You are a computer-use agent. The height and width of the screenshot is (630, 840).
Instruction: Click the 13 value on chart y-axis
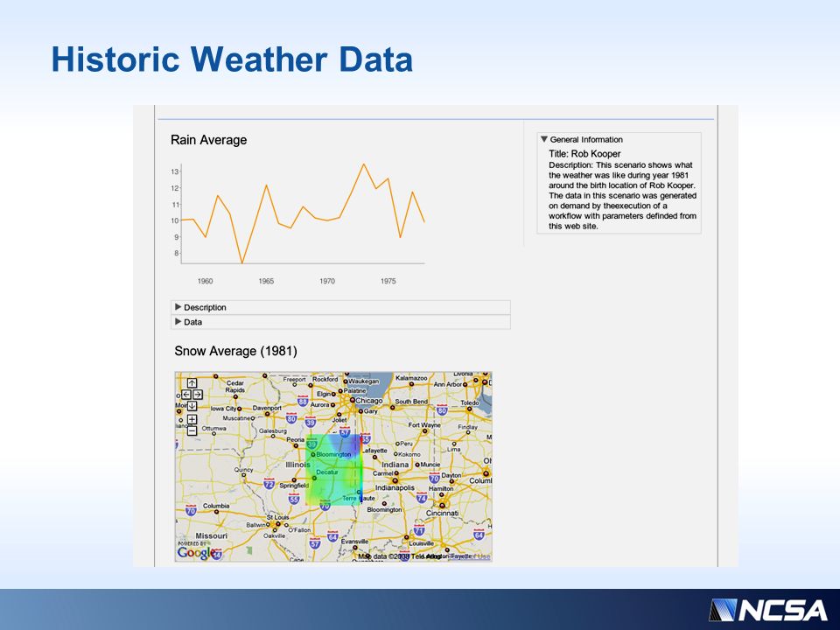point(175,172)
